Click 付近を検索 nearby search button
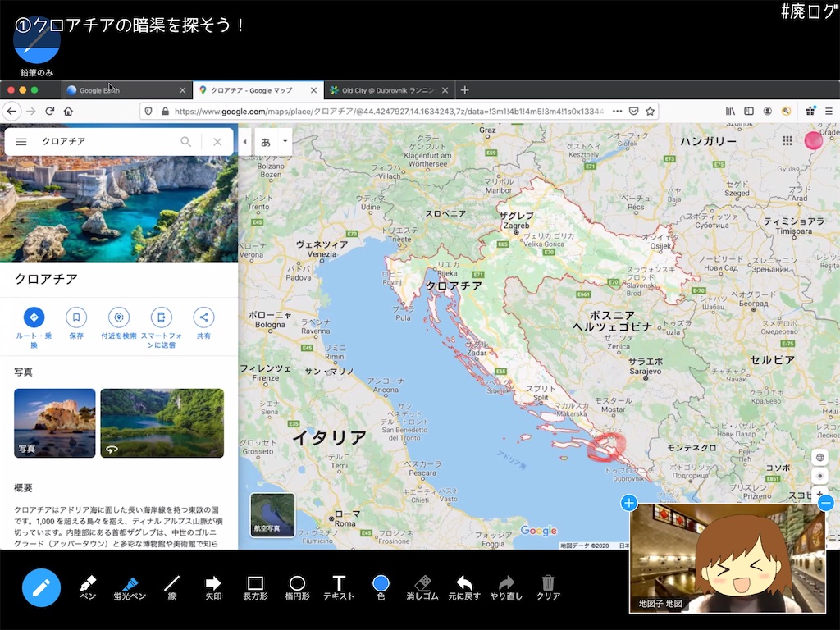The width and height of the screenshot is (840, 630). (x=119, y=323)
